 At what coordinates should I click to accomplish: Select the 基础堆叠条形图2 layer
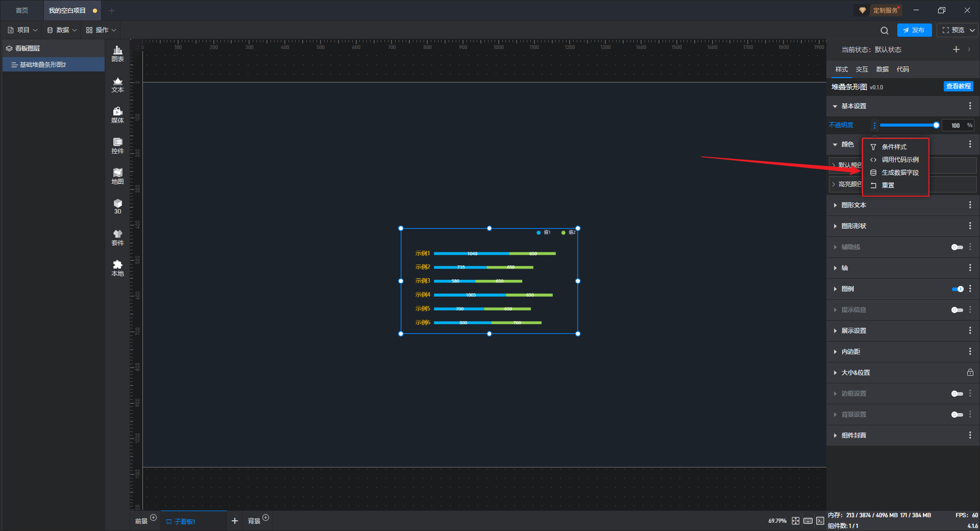(43, 65)
